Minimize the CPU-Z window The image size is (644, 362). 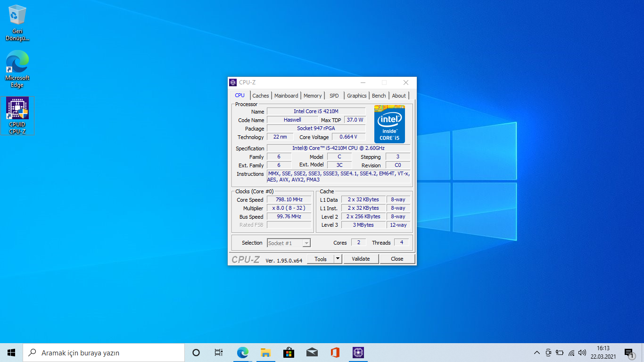[362, 82]
